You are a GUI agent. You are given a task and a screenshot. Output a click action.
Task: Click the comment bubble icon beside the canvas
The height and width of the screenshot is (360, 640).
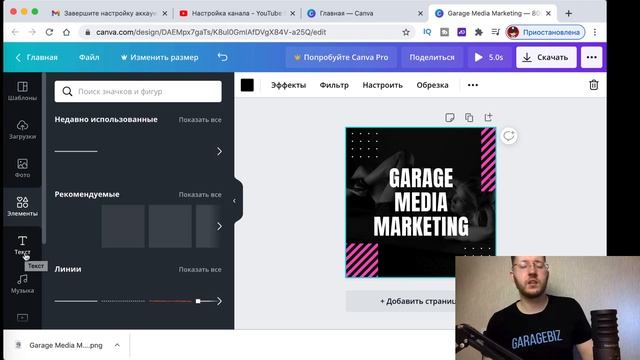[x=509, y=136]
